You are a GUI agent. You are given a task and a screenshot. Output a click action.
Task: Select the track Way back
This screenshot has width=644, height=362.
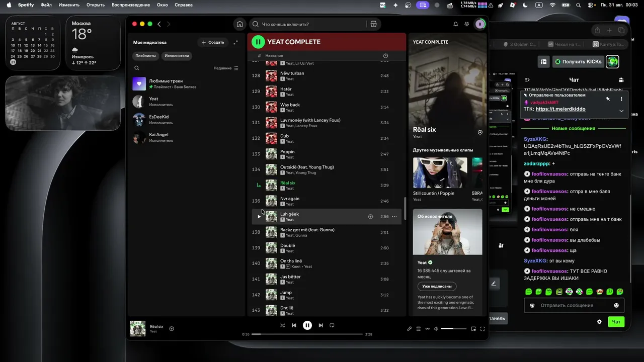pos(326,107)
